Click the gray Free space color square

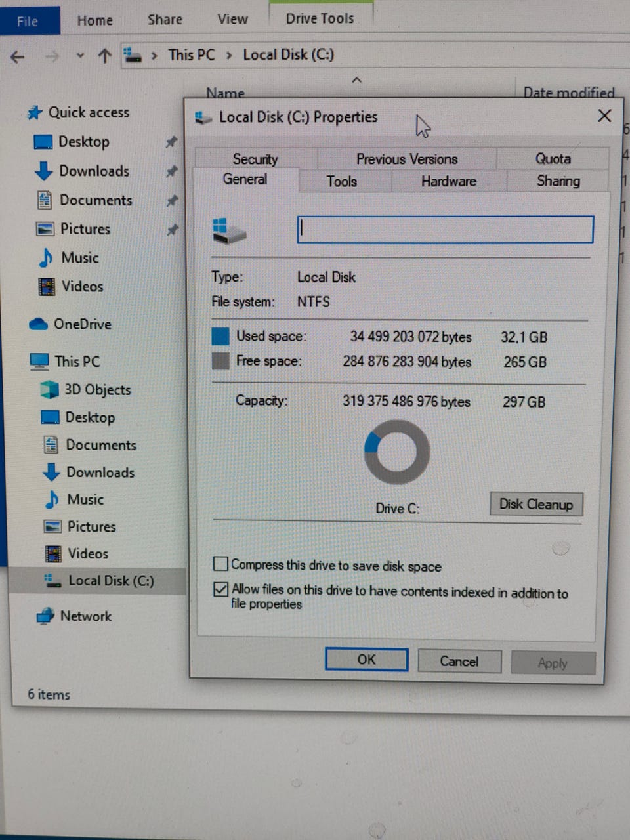tap(220, 360)
